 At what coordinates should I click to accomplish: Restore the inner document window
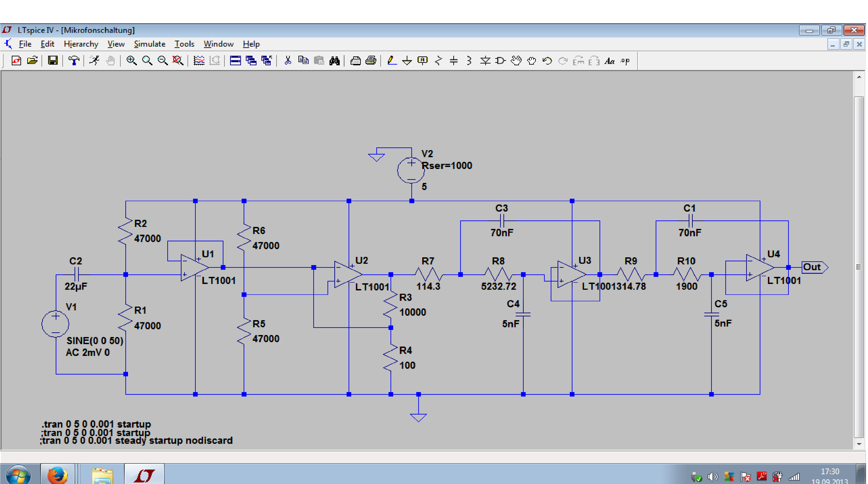pyautogui.click(x=846, y=44)
